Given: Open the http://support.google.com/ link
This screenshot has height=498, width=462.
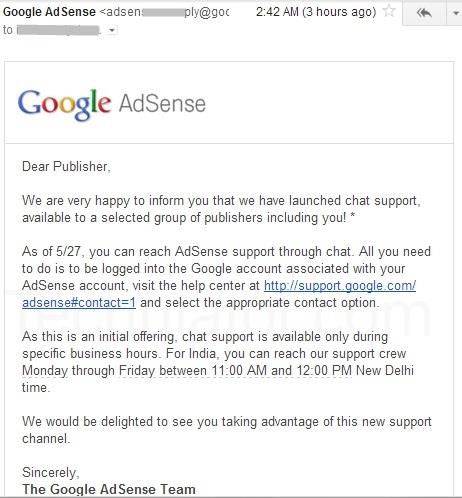Looking at the screenshot, I should 340,286.
